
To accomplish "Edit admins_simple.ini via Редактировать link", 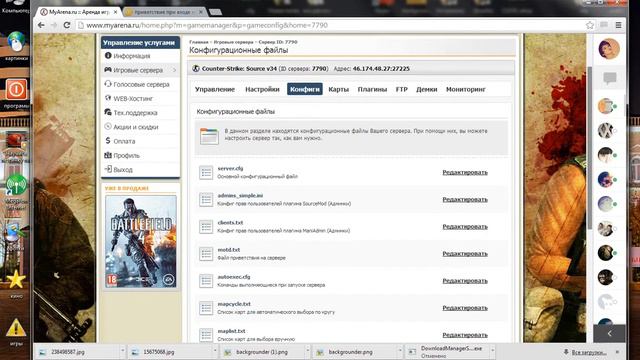I will click(465, 200).
